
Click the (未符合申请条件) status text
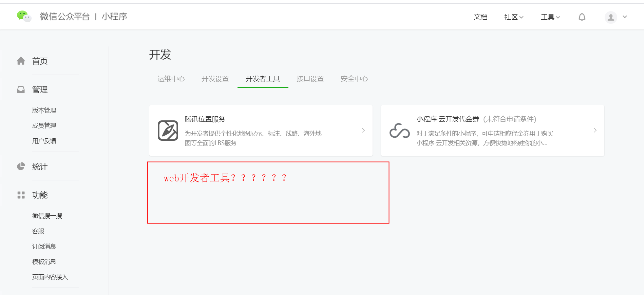coord(510,119)
